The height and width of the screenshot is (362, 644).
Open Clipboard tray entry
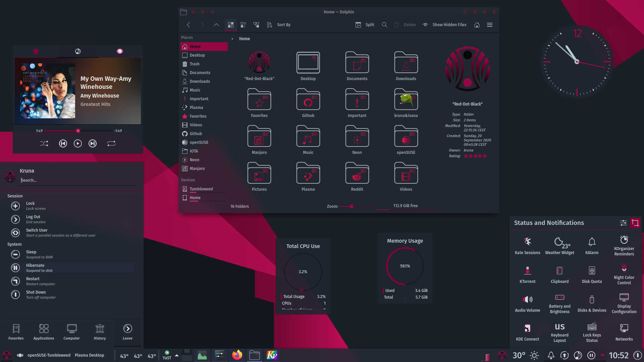[x=560, y=275]
